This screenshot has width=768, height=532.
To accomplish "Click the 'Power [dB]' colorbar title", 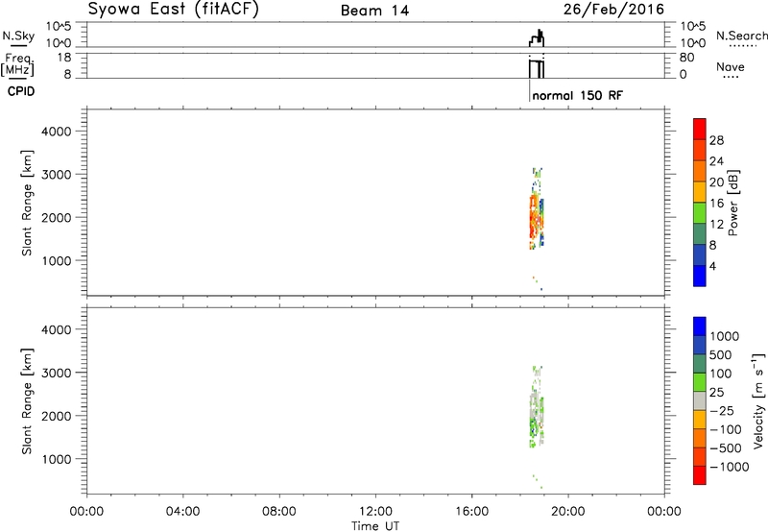I will [732, 203].
